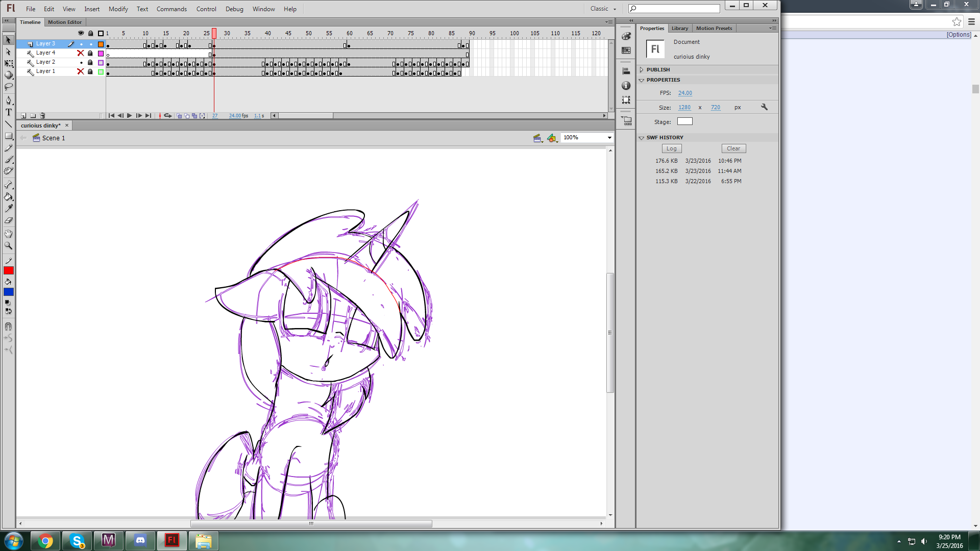This screenshot has width=980, height=551.
Task: Select the Eraser tool
Action: (x=9, y=221)
